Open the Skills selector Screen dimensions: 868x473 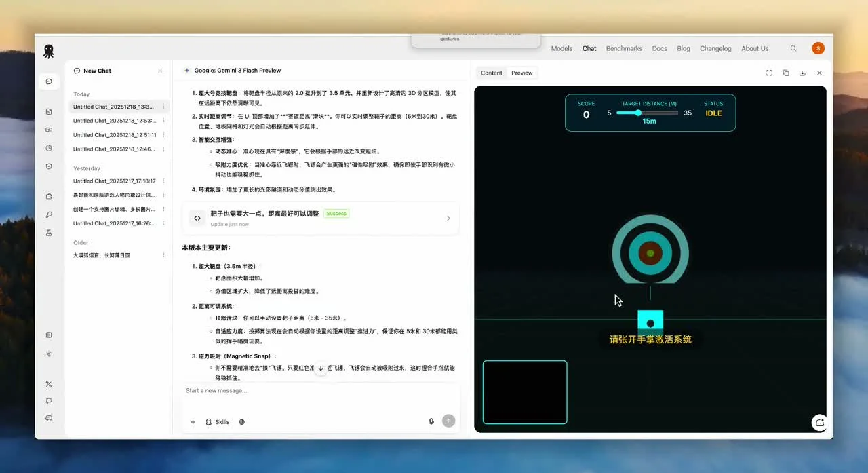217,422
